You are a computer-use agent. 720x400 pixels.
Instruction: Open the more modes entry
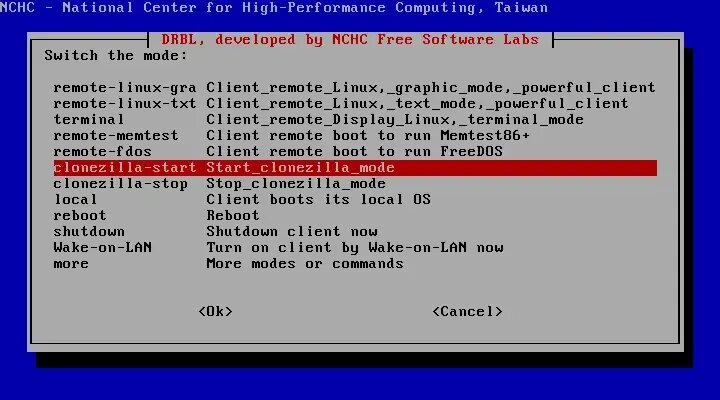coord(355,264)
